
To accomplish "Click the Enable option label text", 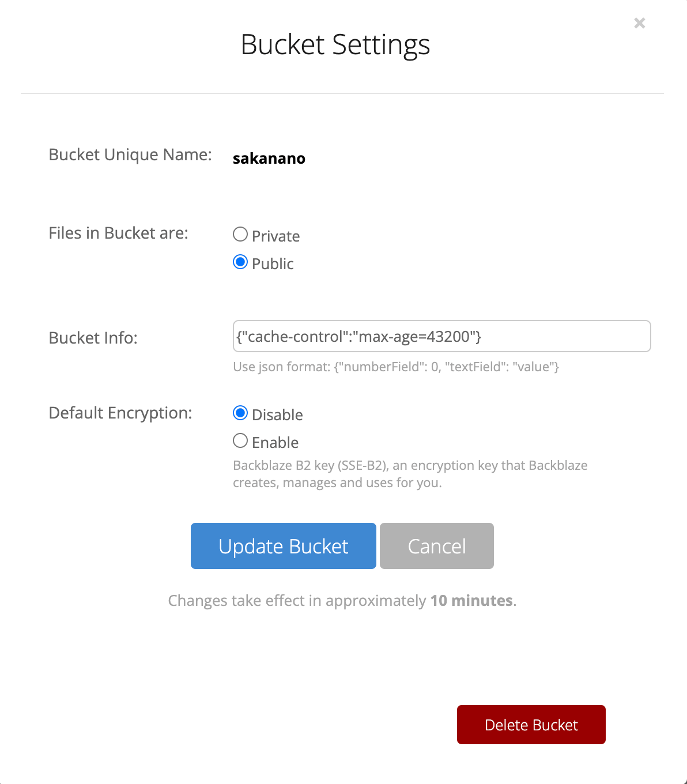I will click(x=275, y=443).
